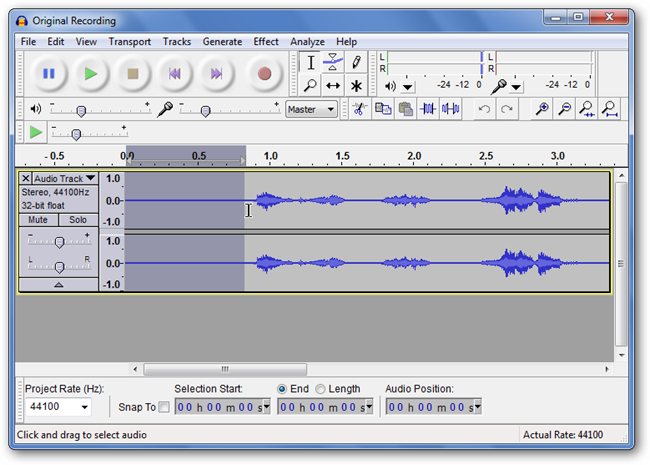This screenshot has height=465, width=650.
Task: Start playback with the Play button
Action: click(91, 74)
